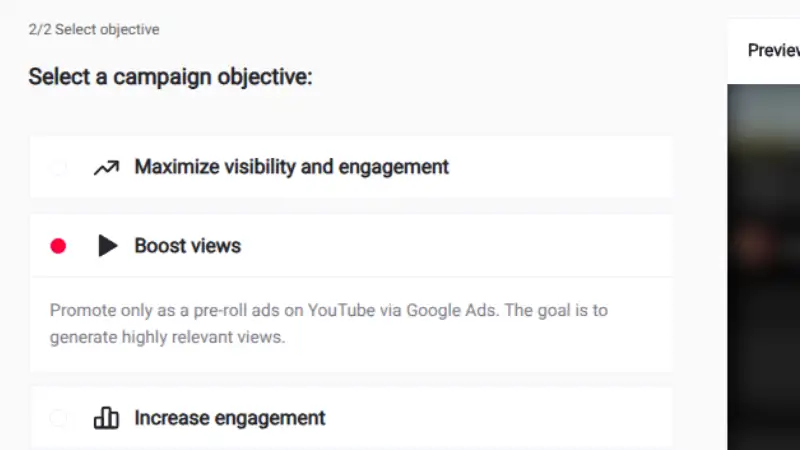Image resolution: width=800 pixels, height=450 pixels.
Task: Pick the Increase engagement objective label
Action: 230,418
